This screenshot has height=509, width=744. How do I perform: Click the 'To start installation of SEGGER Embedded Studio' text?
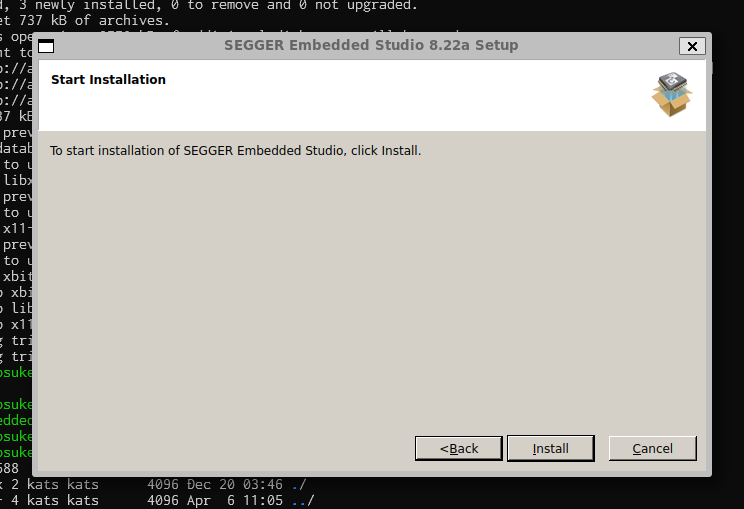[x=235, y=151]
